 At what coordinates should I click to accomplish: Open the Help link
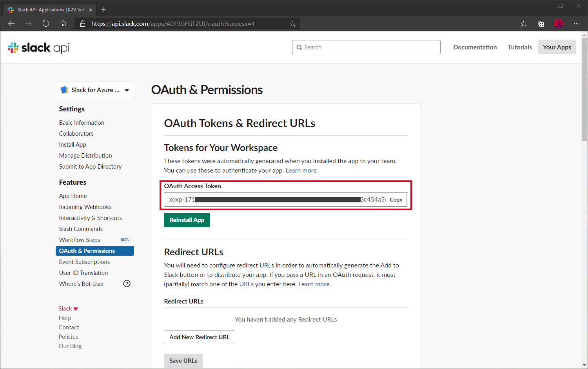point(65,318)
